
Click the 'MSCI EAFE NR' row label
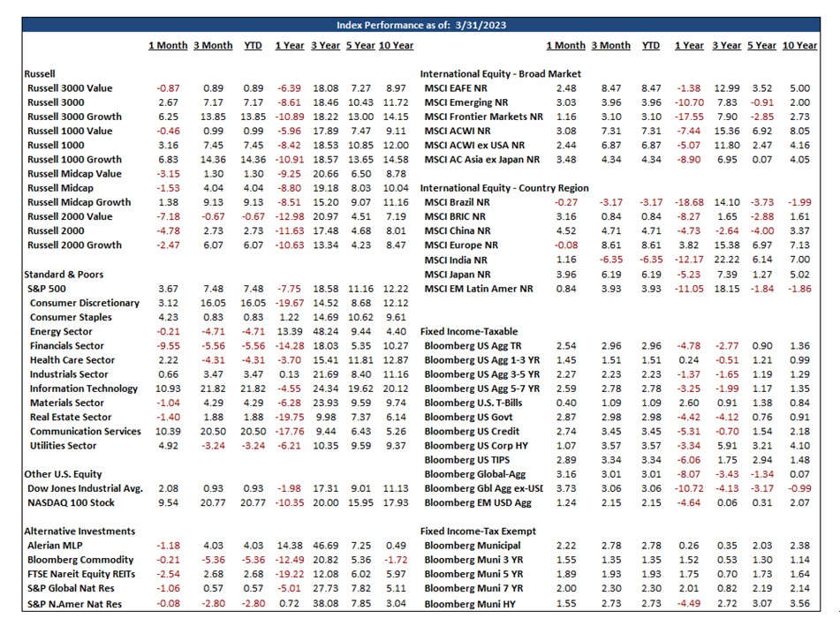456,88
